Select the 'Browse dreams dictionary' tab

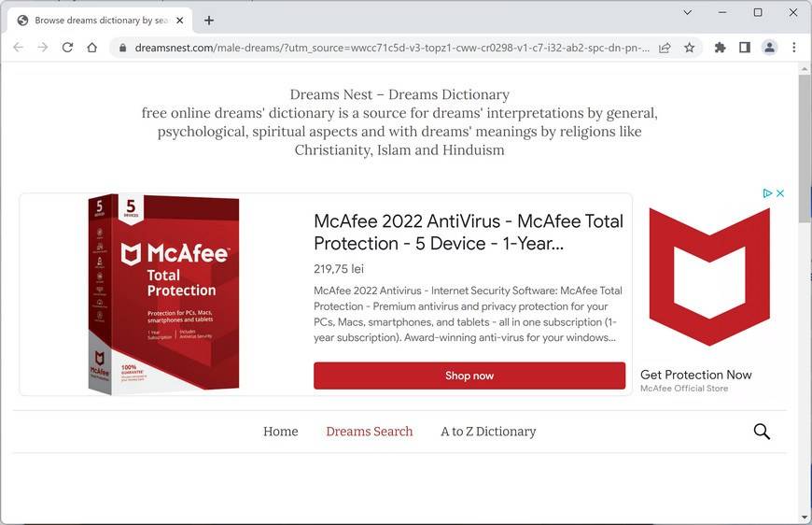click(x=100, y=21)
